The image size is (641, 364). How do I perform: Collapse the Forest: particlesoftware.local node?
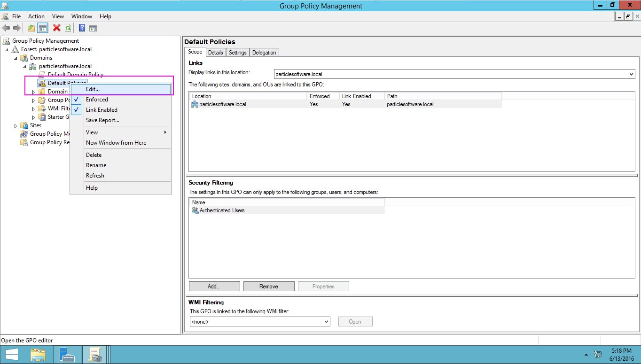point(7,49)
